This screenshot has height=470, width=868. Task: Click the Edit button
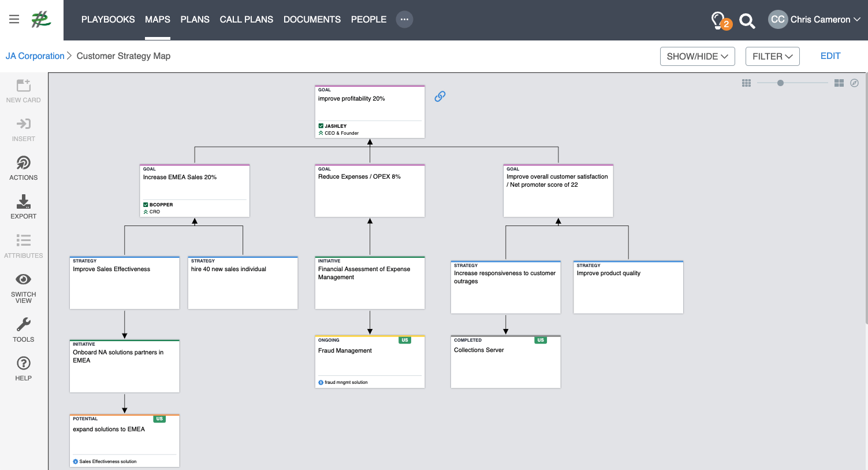[830, 56]
